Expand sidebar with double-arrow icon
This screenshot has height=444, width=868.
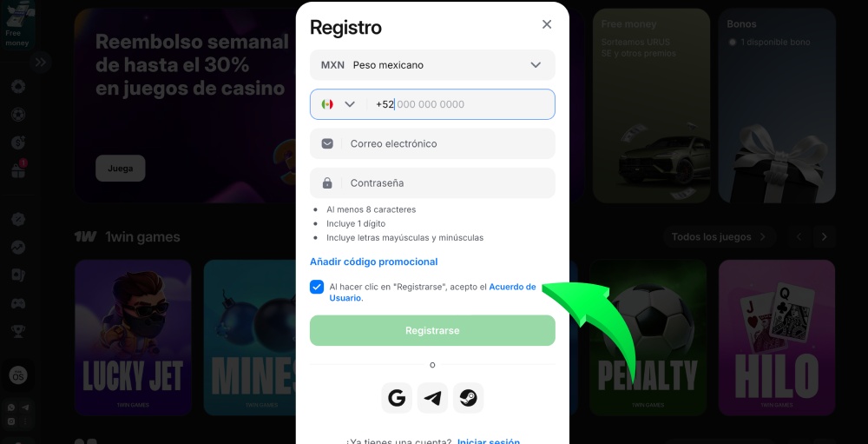tap(41, 62)
